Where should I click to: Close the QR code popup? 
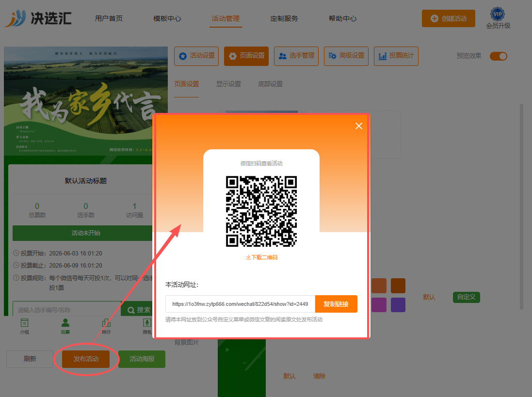(x=358, y=126)
